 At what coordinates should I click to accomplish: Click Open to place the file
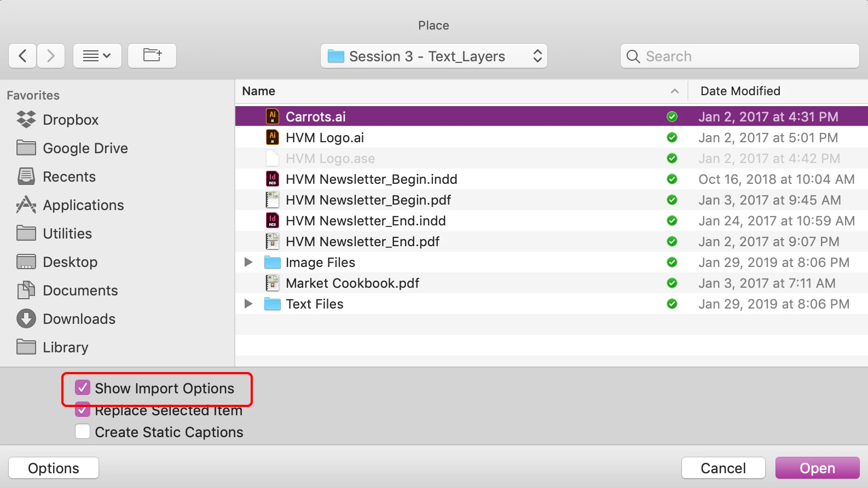pos(817,468)
